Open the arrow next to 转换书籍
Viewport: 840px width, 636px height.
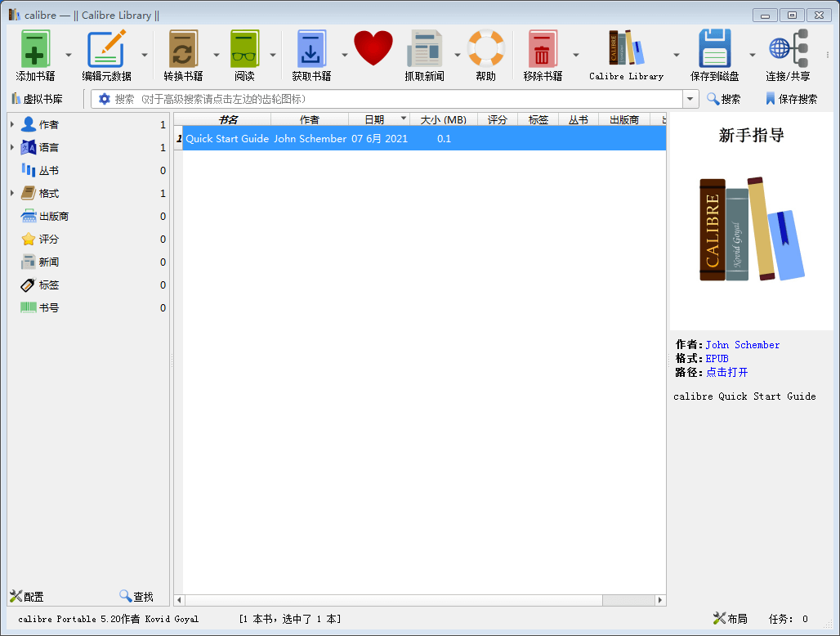click(x=217, y=55)
